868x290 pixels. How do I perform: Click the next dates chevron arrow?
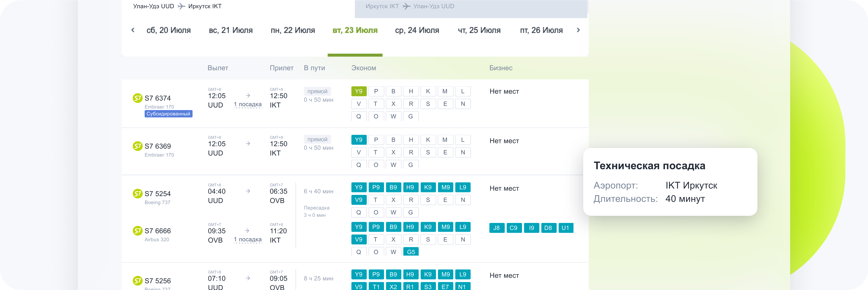(578, 30)
